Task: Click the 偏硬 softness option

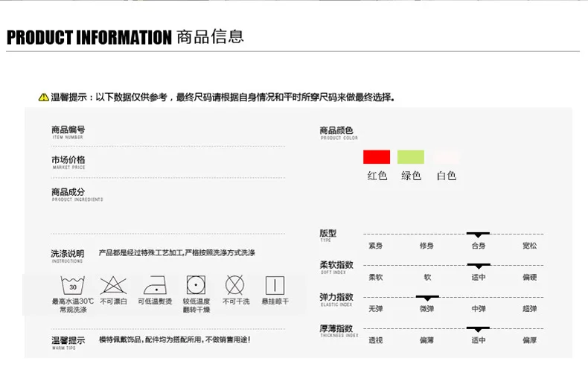Action: pos(530,277)
